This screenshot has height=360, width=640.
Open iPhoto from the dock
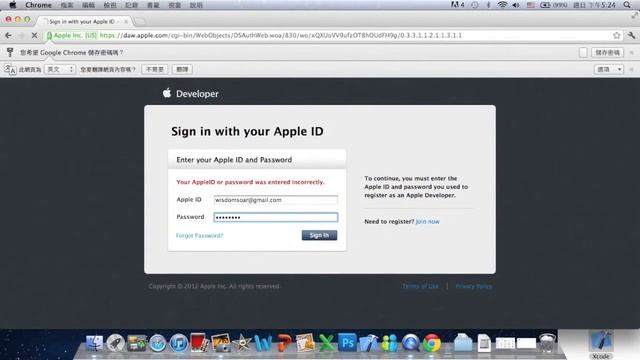tap(221, 343)
